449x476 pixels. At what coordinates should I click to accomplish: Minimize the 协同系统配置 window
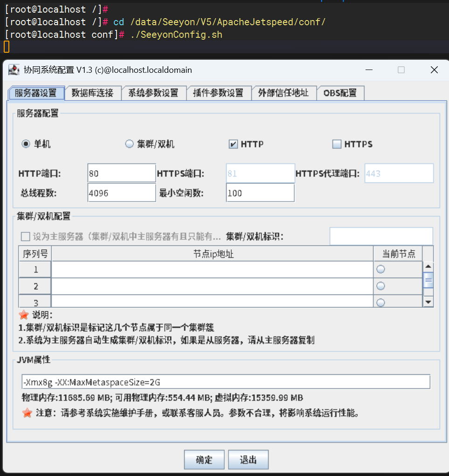click(369, 70)
